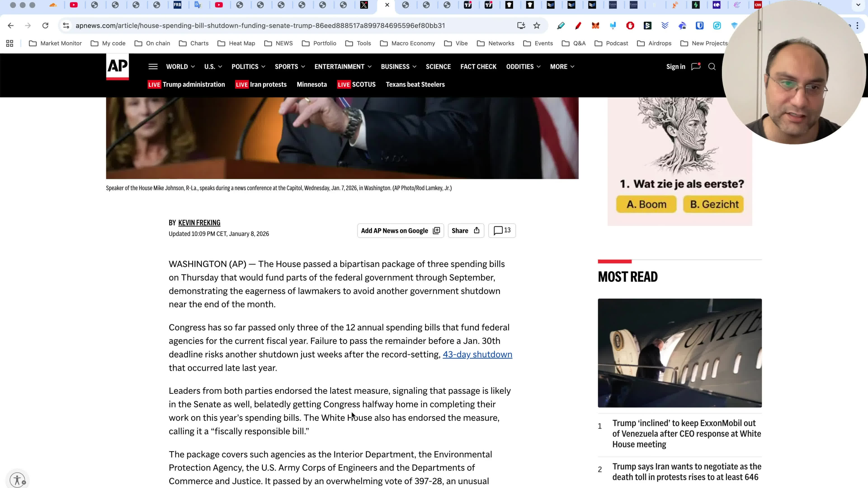Open the Airdrops bookmark folder
The height and width of the screenshot is (488, 868).
pos(654,43)
